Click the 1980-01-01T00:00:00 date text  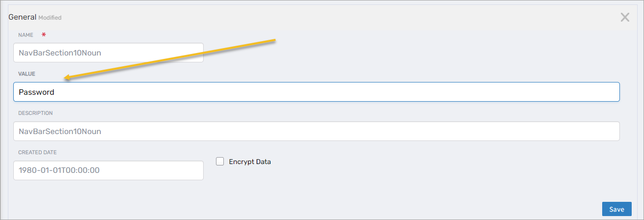click(59, 170)
